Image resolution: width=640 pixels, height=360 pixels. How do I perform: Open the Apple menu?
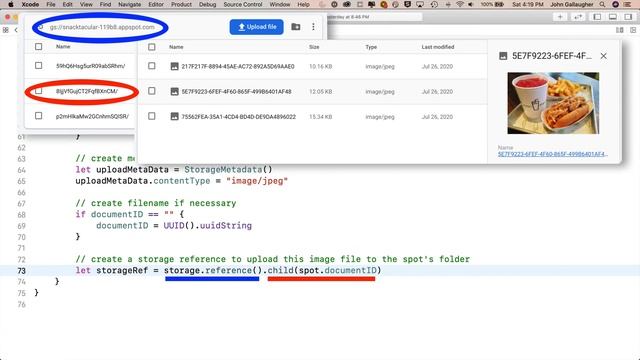pos(11,4)
